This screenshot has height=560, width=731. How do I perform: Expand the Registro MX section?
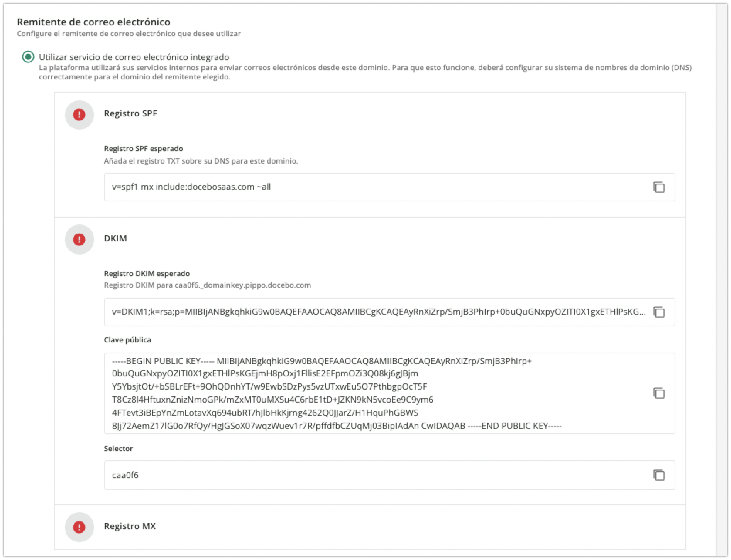(130, 526)
